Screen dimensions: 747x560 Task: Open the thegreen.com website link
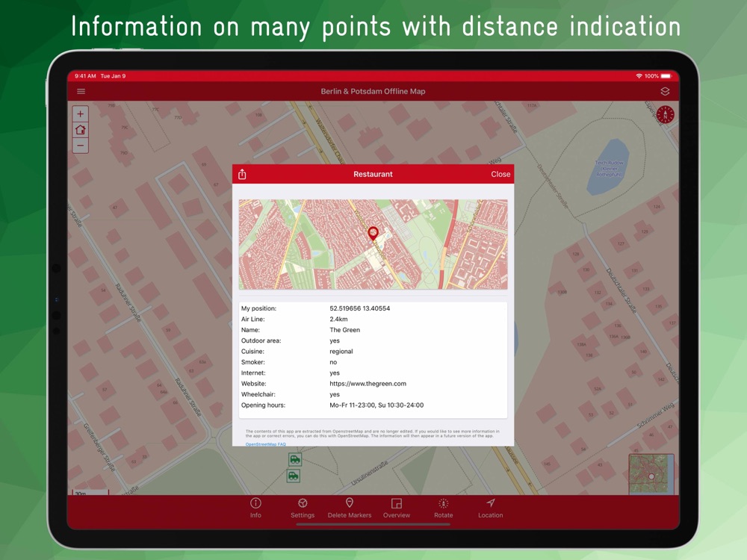tap(368, 384)
